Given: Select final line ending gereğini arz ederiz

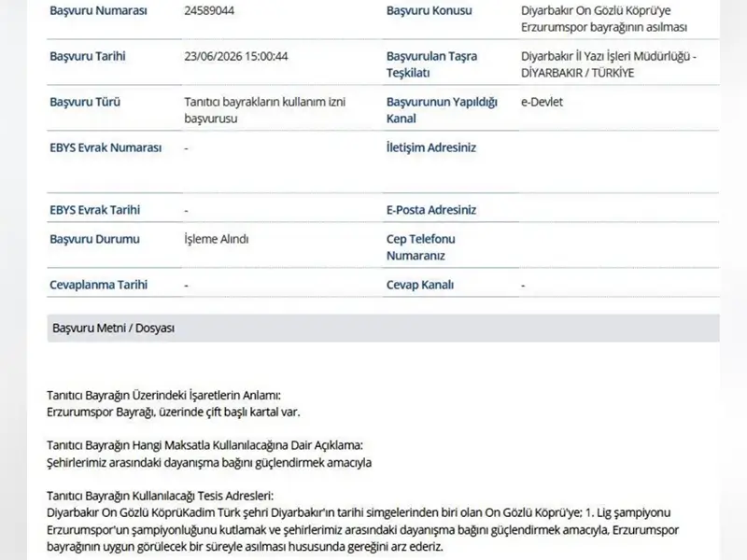Looking at the screenshot, I should click(245, 547).
